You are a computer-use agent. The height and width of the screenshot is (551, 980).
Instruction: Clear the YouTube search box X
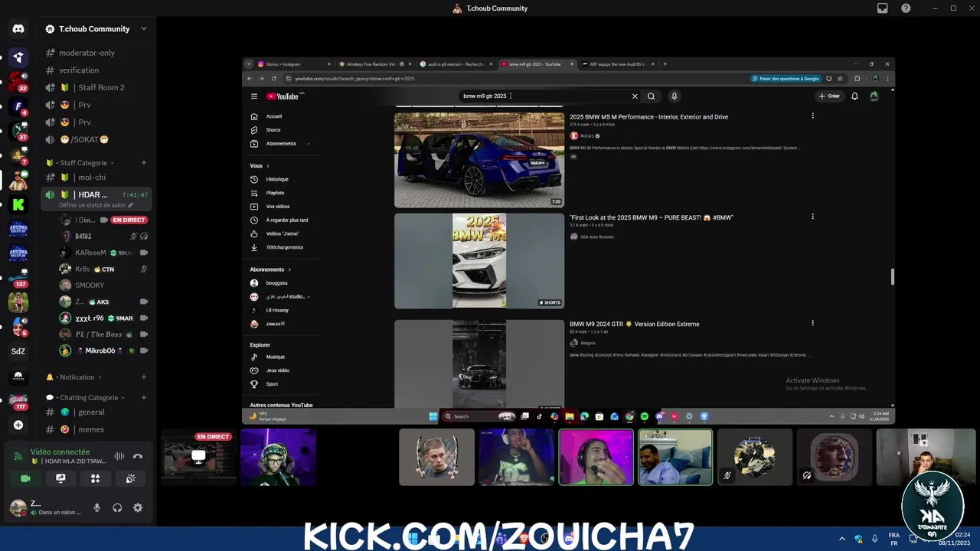click(634, 96)
